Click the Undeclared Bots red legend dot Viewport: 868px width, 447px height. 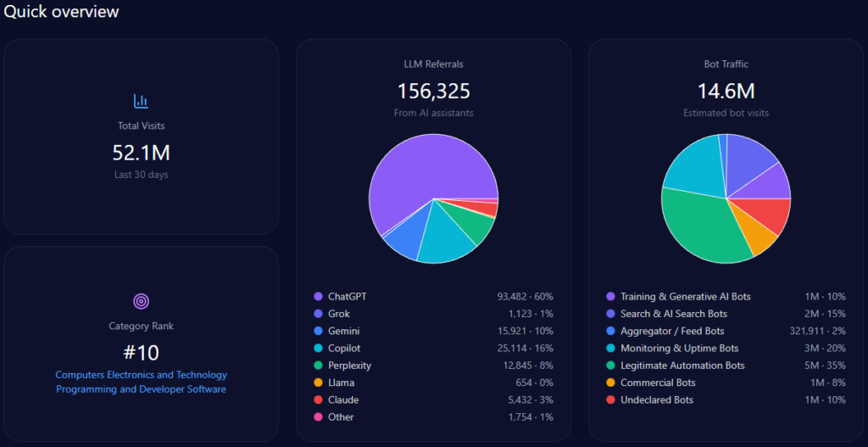click(x=610, y=400)
